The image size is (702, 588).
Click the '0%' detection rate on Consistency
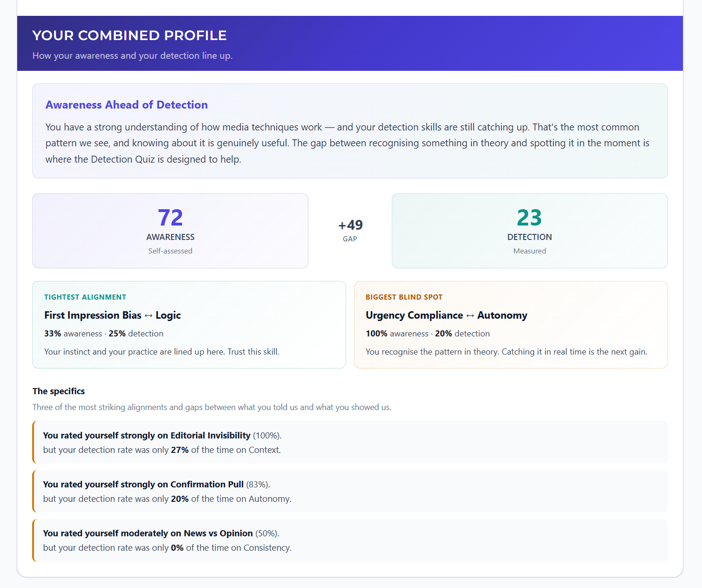point(177,548)
